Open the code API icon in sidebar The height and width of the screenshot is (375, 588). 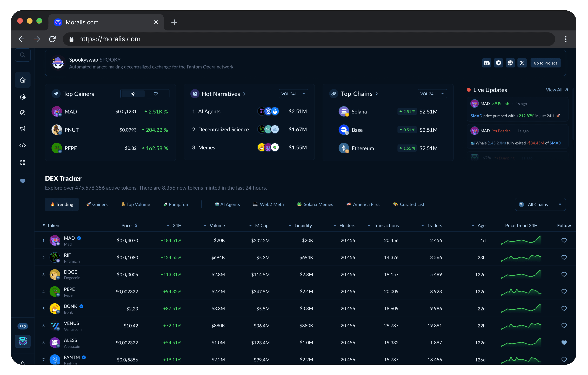coord(23,145)
